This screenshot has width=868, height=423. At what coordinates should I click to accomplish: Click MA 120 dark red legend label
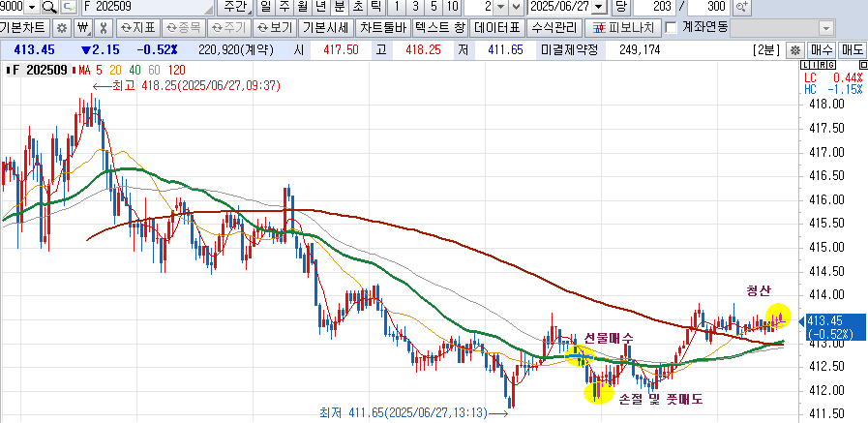point(176,71)
